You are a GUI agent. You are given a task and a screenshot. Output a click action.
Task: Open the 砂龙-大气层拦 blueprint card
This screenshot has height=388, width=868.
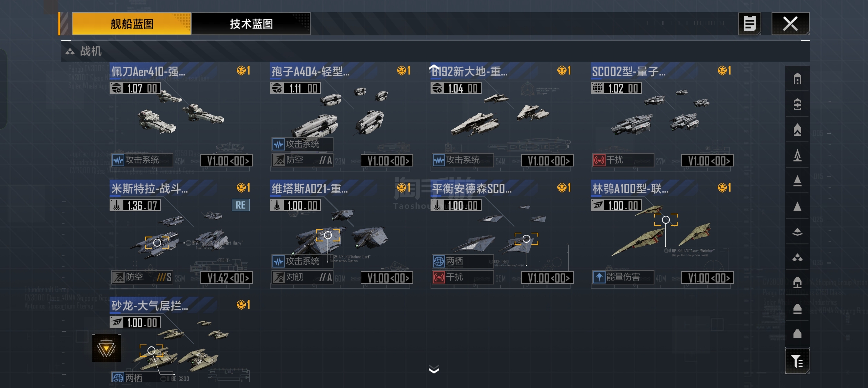(181, 339)
